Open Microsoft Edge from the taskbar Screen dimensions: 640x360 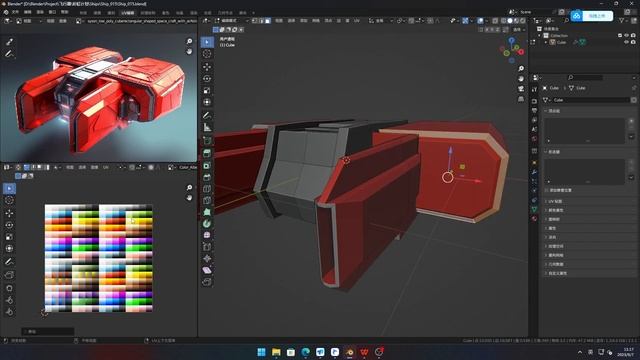305,352
